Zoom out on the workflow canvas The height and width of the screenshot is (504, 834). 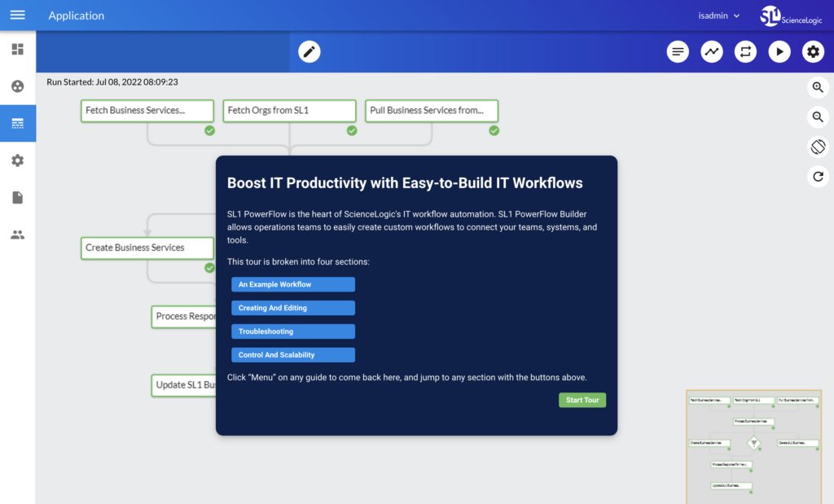[x=818, y=117]
